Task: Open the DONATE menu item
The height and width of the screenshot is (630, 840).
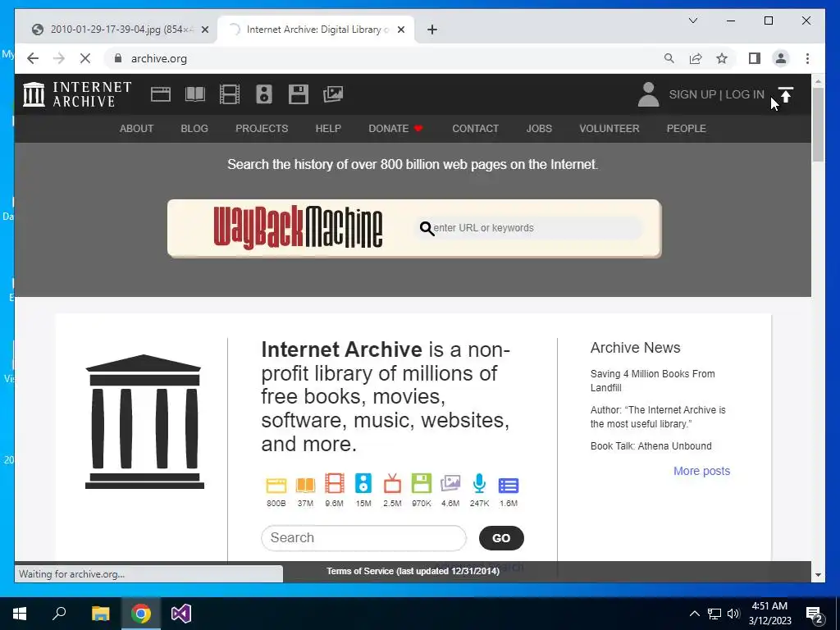Action: pos(395,129)
